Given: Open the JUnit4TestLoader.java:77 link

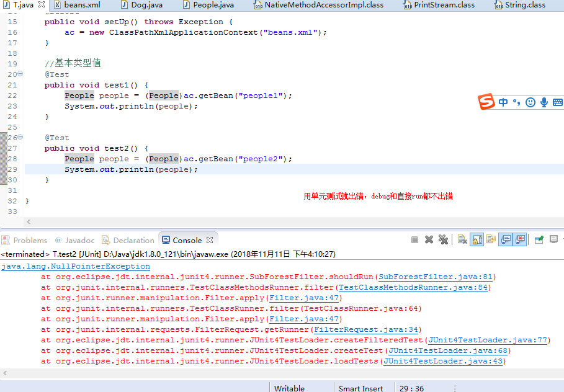Looking at the screenshot, I should (488, 341).
